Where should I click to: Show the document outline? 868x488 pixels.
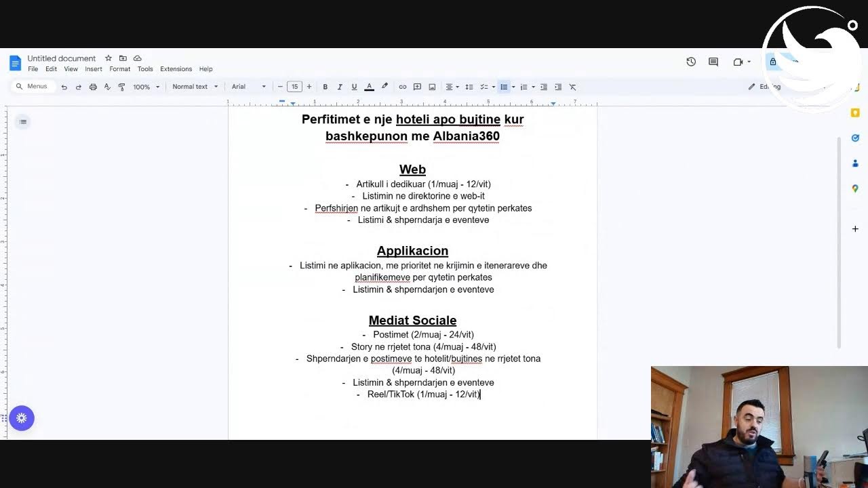pyautogui.click(x=23, y=122)
